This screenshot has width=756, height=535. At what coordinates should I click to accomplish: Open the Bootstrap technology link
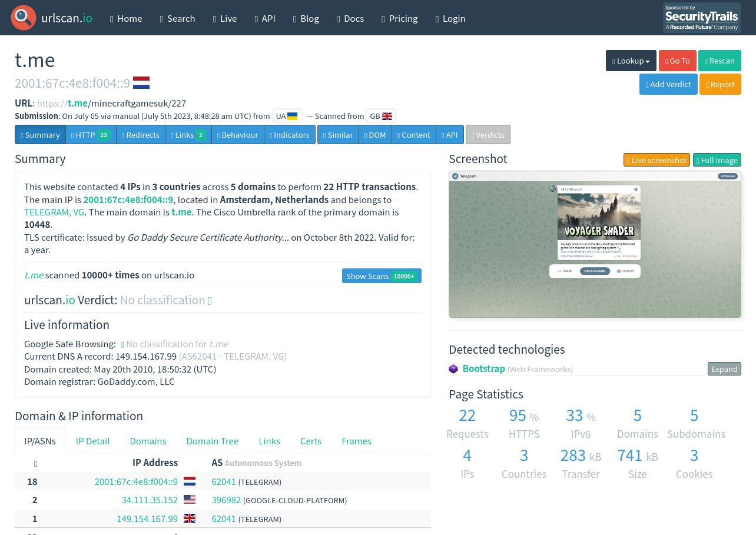tap(484, 368)
